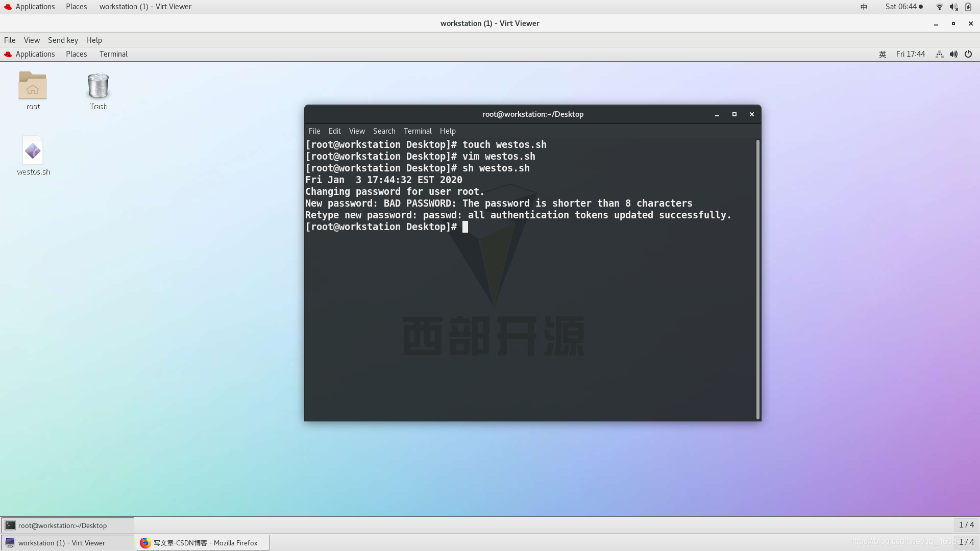Expand the View menu in terminal window
Screen dimensions: 980x551
pyautogui.click(x=357, y=131)
